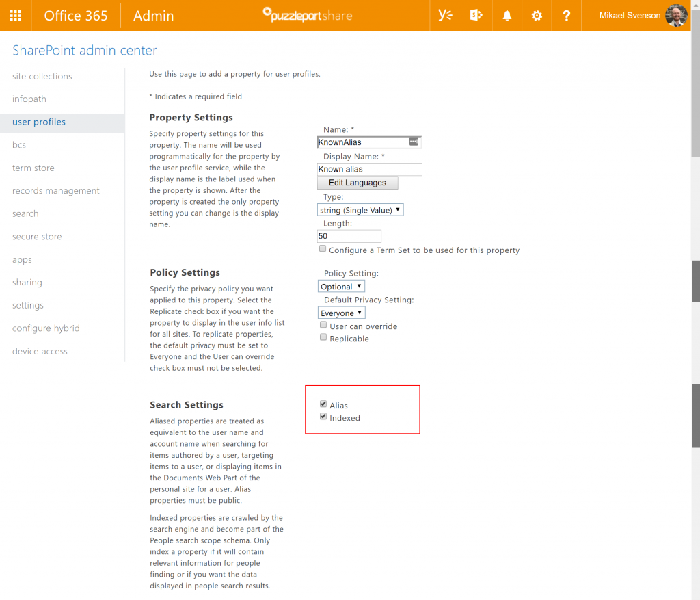
Task: Open term store in the sidebar
Action: tap(33, 168)
